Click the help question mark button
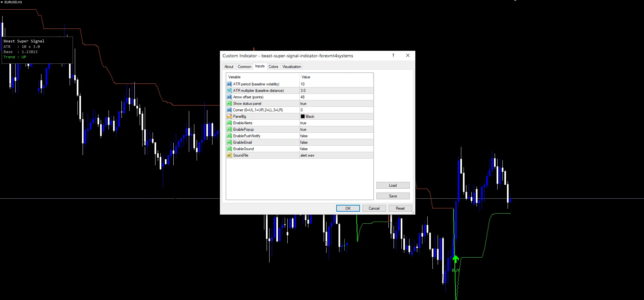This screenshot has width=644, height=300. coord(393,55)
